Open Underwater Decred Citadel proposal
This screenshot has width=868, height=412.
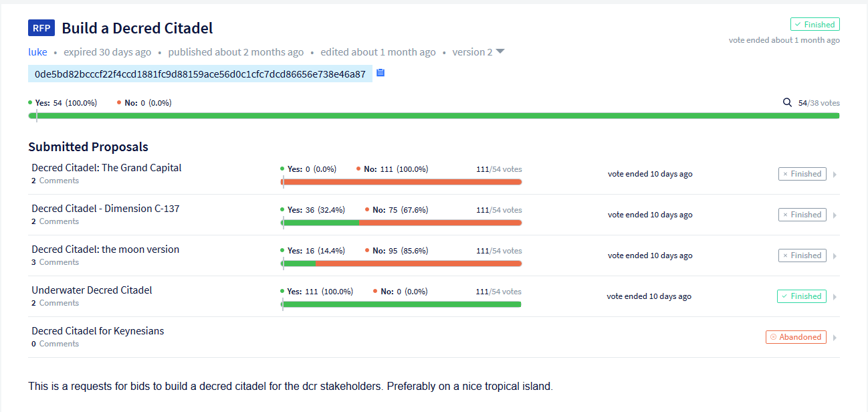click(92, 290)
